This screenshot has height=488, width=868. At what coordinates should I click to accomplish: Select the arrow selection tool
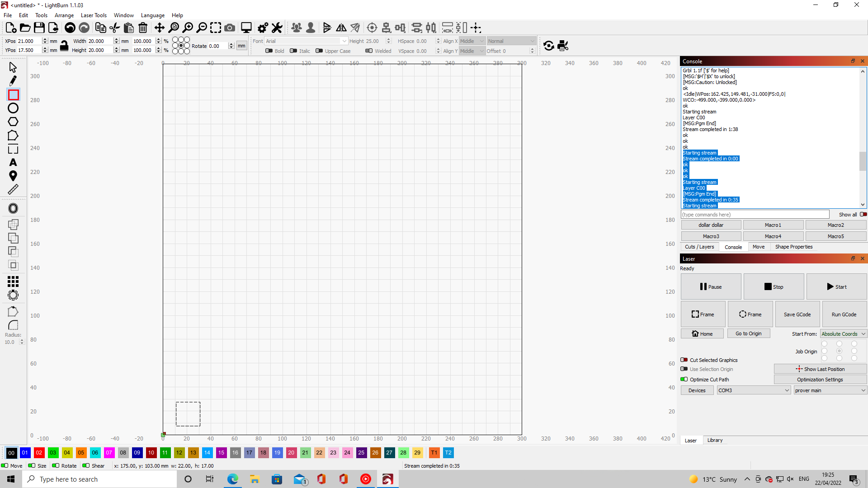(13, 67)
